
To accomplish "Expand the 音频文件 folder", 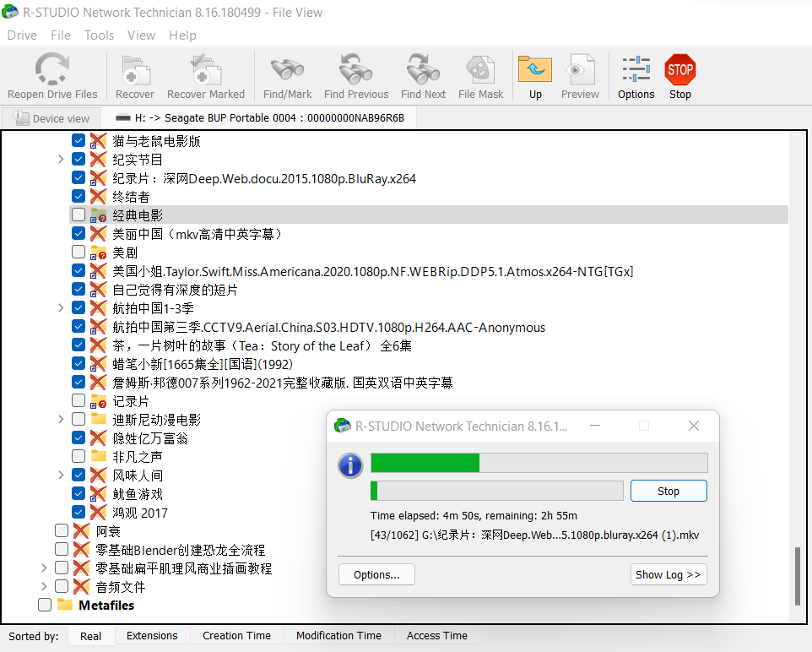I will 44,586.
